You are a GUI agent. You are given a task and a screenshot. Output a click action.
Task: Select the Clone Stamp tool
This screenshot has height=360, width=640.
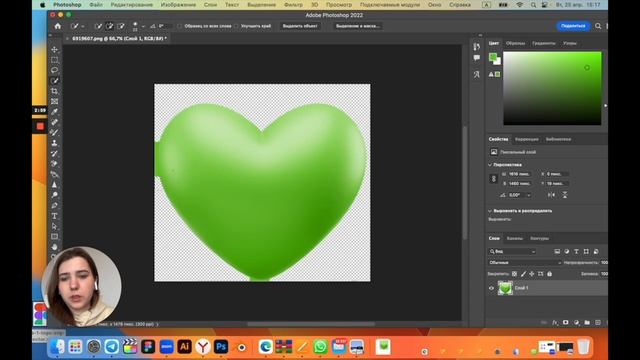tap(54, 143)
